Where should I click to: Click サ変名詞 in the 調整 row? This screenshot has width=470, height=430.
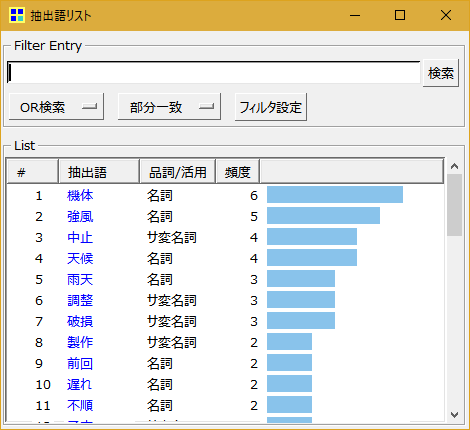point(172,300)
